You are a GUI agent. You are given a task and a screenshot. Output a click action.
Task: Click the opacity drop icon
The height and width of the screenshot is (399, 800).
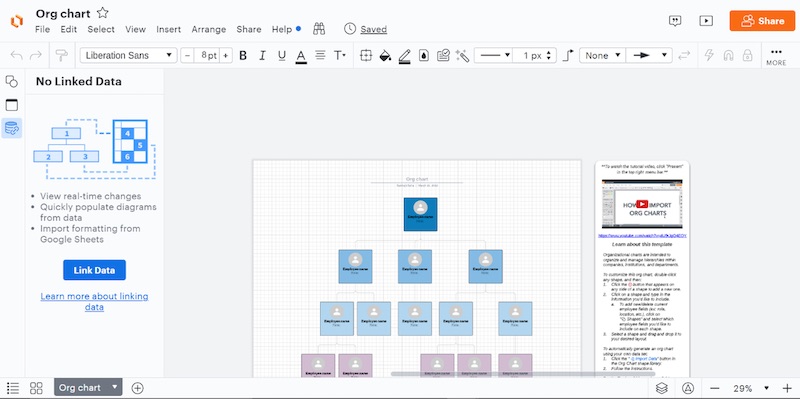pyautogui.click(x=423, y=56)
